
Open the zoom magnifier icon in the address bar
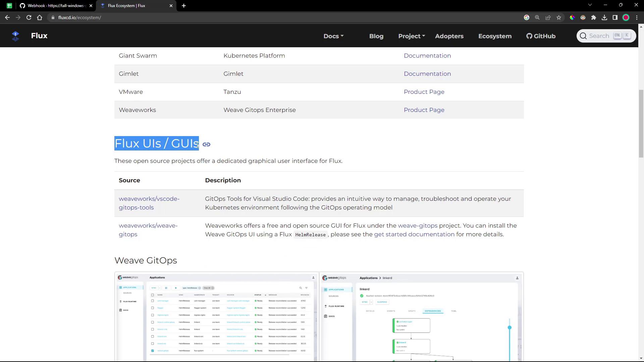(x=537, y=18)
